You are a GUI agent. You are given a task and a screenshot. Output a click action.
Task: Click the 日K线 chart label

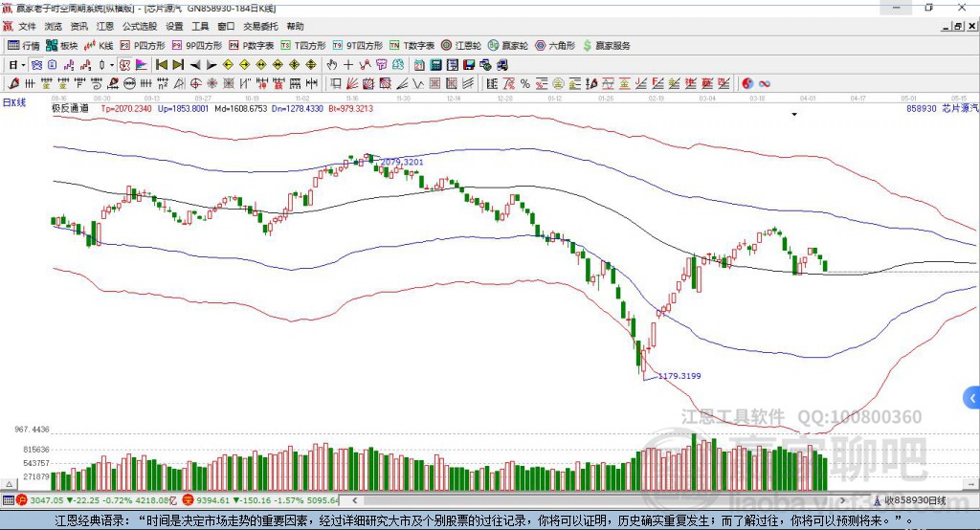point(14,102)
